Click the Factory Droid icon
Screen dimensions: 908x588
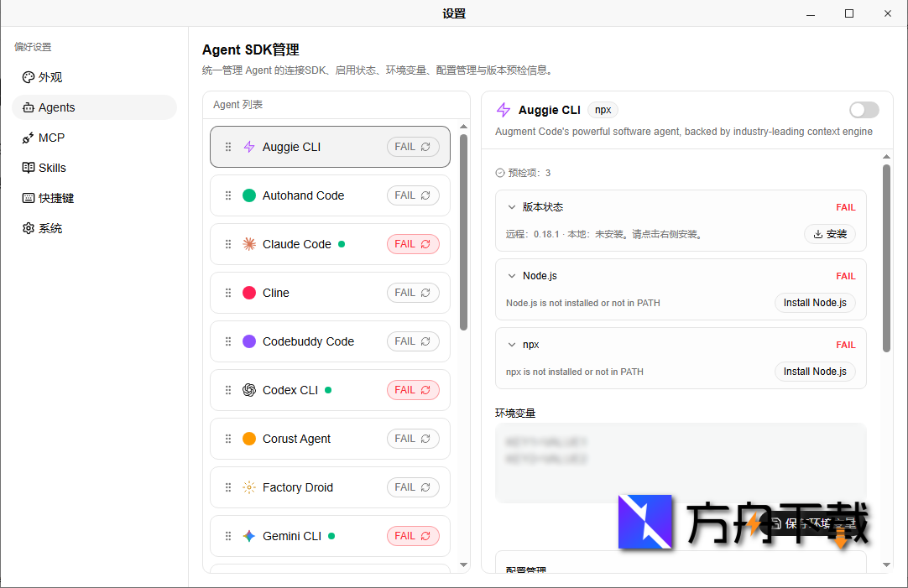(248, 487)
